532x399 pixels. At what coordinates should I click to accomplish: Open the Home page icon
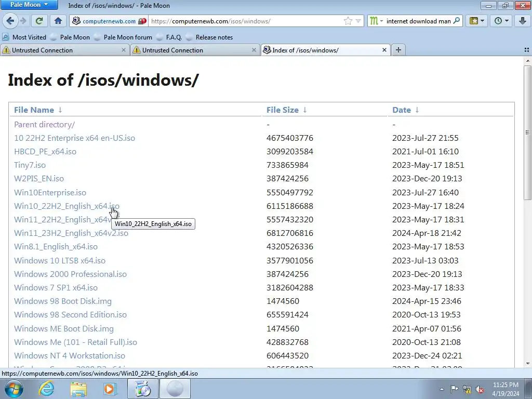(x=58, y=21)
